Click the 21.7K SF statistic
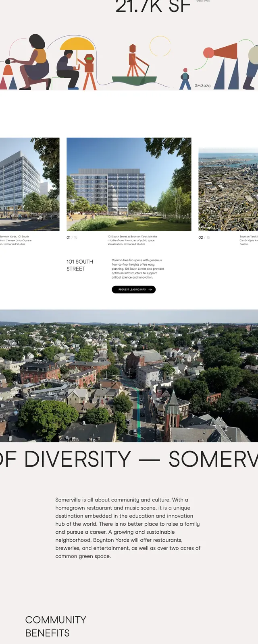This screenshot has height=644, width=258. coord(153,6)
